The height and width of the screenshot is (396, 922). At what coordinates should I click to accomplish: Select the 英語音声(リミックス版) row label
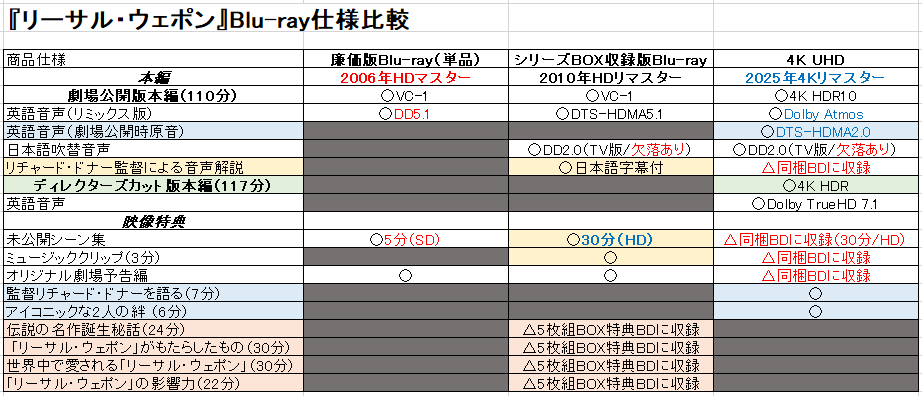click(153, 114)
